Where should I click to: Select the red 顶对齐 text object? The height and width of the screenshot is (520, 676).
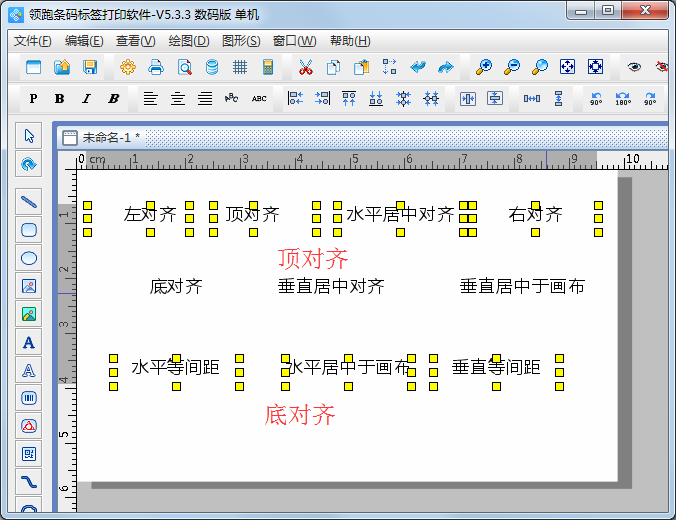[313, 258]
